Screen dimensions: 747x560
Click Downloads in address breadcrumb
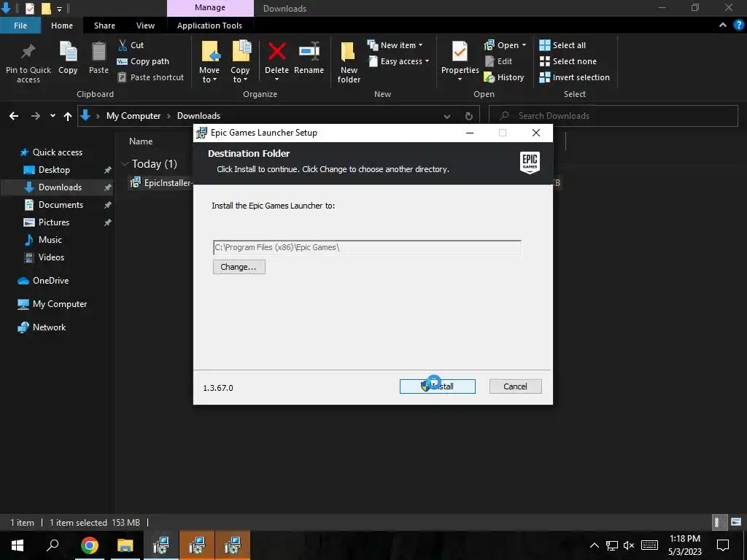point(198,116)
